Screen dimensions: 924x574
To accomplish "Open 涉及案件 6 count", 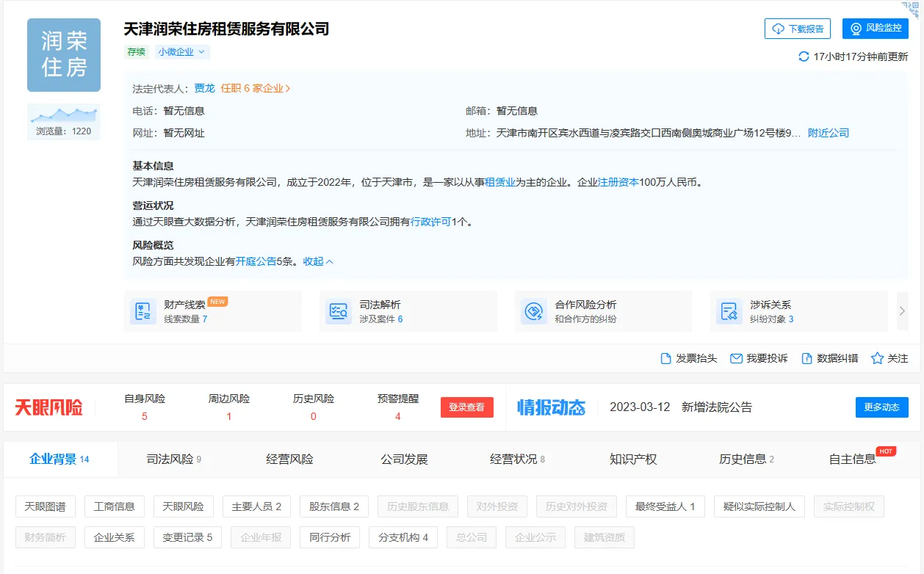I will point(380,319).
